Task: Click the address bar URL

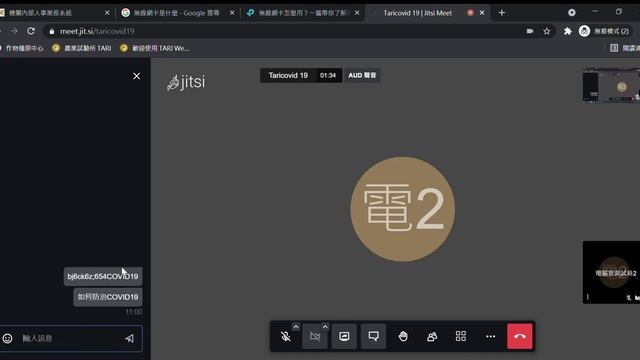Action: pos(97,31)
